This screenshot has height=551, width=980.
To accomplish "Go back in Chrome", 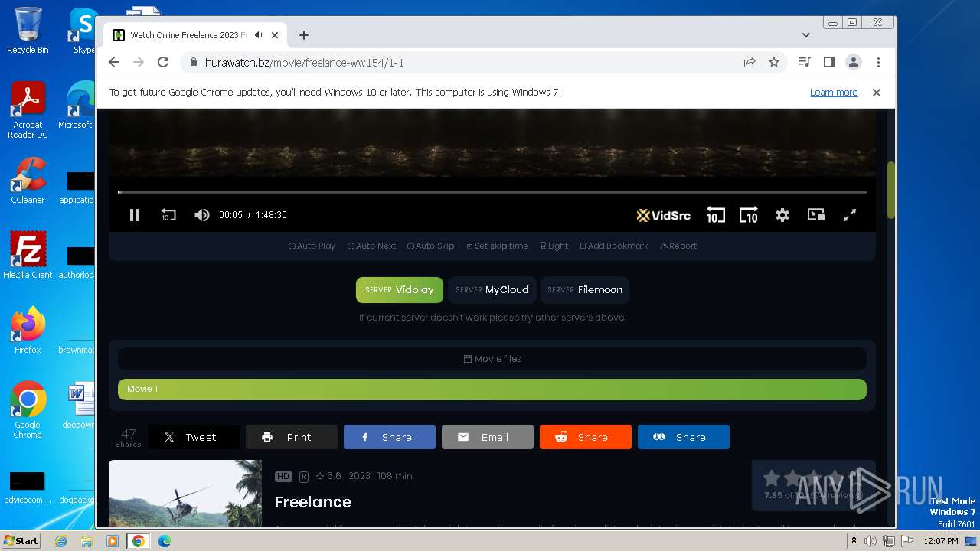I will coord(114,62).
